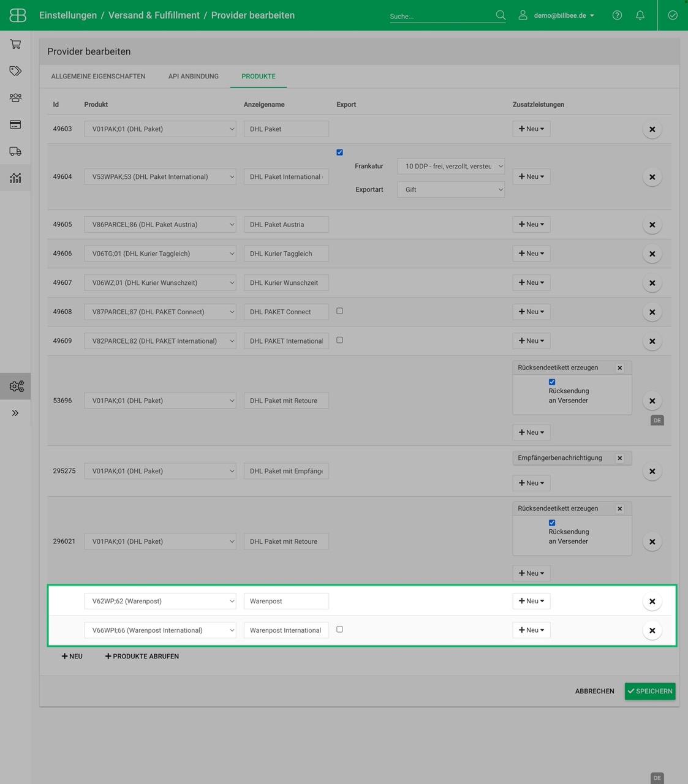Delete row 49609 DHL PAKET International
The image size is (688, 784).
652,341
